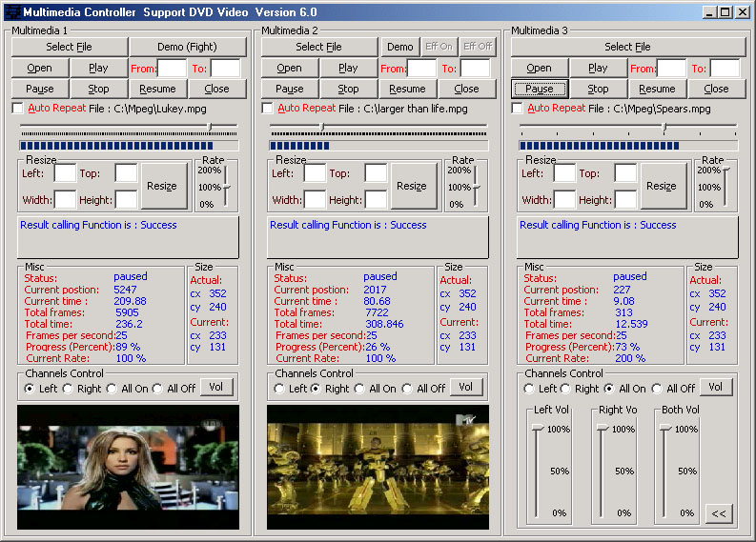The image size is (756, 542).
Task: Click the Rate slider in Multimedia 2
Action: [476, 187]
